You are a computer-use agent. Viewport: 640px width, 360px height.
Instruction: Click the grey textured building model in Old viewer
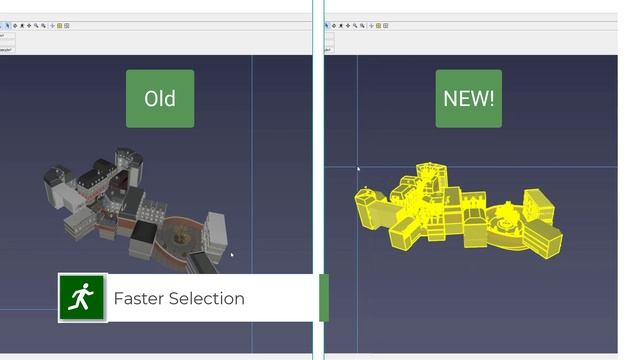135,210
